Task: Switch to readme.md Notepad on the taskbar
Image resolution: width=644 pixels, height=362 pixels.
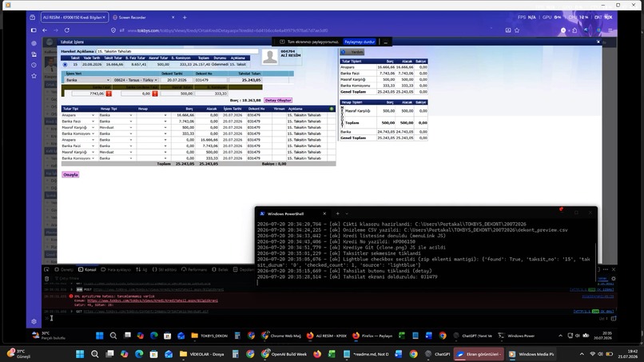Action: 366,354
